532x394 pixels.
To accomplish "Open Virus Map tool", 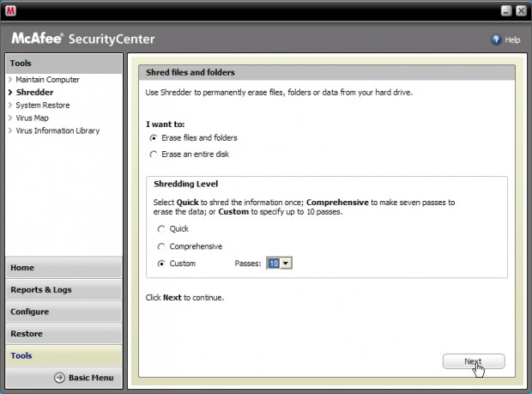I will pos(33,118).
